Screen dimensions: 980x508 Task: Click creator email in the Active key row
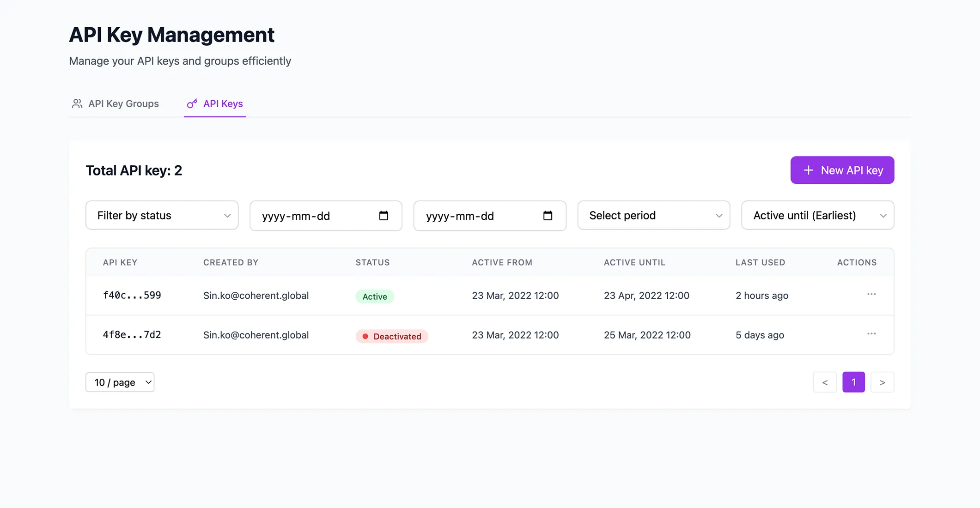pos(256,296)
